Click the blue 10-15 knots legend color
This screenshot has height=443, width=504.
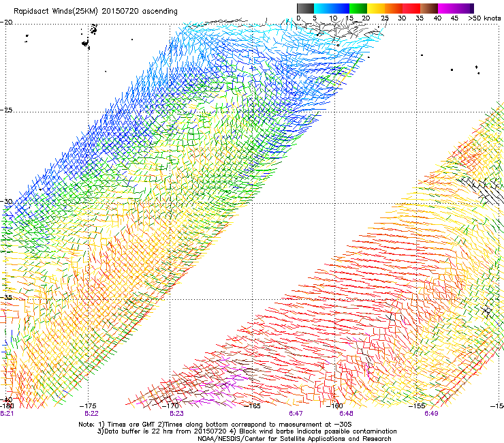pyautogui.click(x=341, y=8)
